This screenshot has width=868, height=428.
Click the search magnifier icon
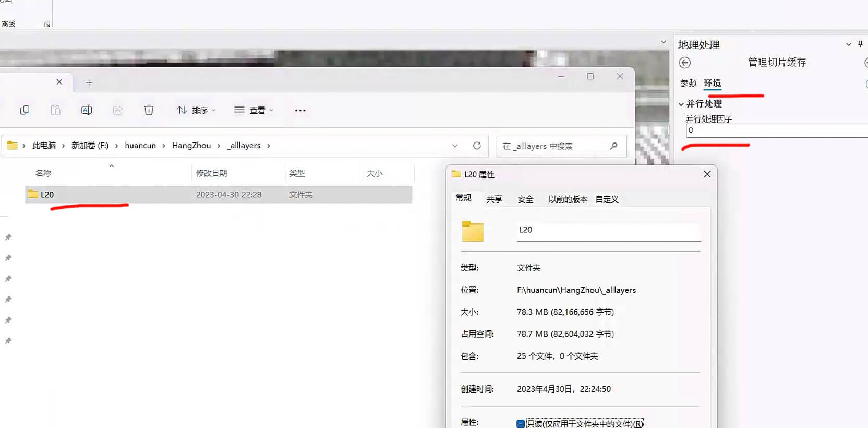[614, 146]
